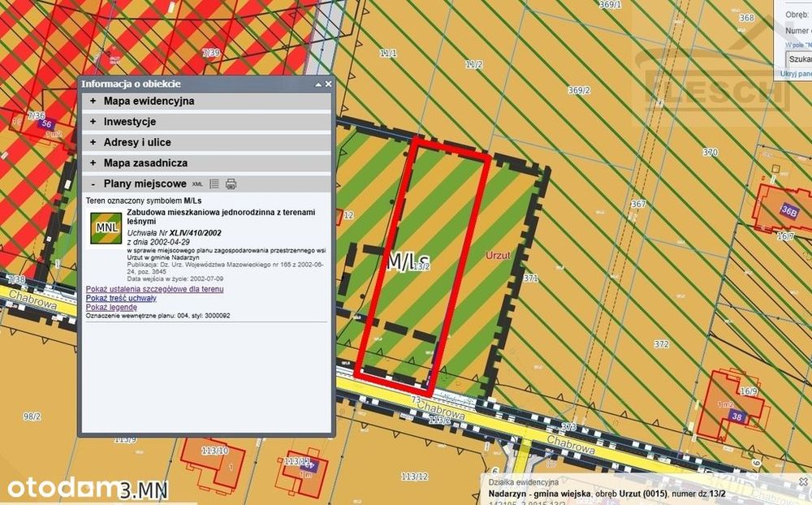The width and height of the screenshot is (812, 505).
Task: Click the MNL legend symbol swatch
Action: 106,228
